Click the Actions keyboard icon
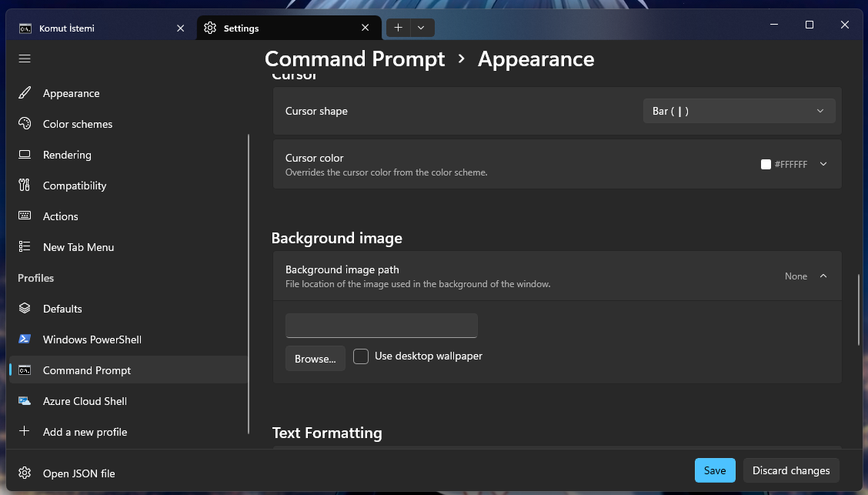This screenshot has height=495, width=868. tap(25, 216)
